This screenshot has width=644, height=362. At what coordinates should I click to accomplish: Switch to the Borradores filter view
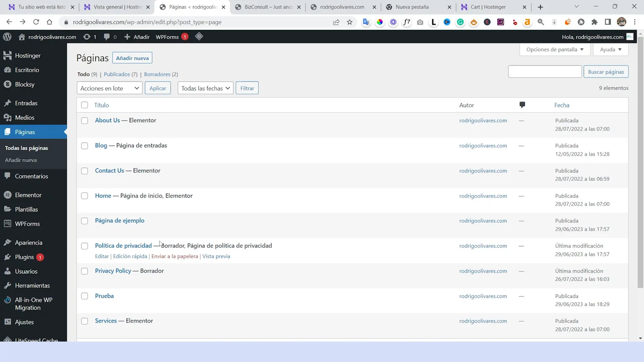(157, 74)
